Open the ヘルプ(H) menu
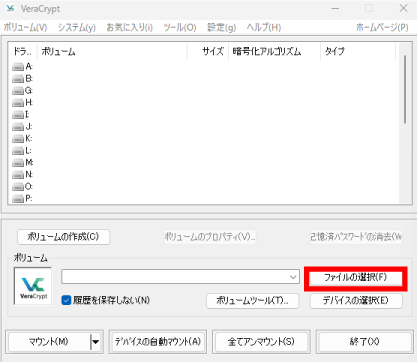The height and width of the screenshot is (363, 418). click(x=264, y=27)
